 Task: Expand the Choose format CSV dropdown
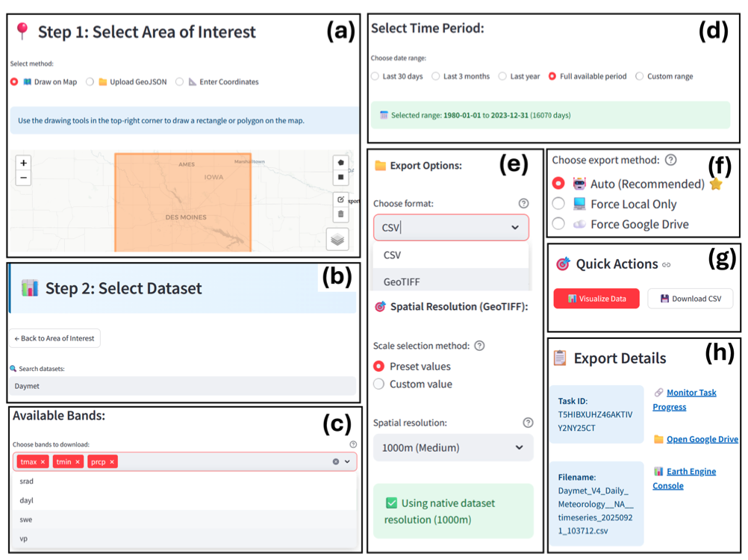451,228
